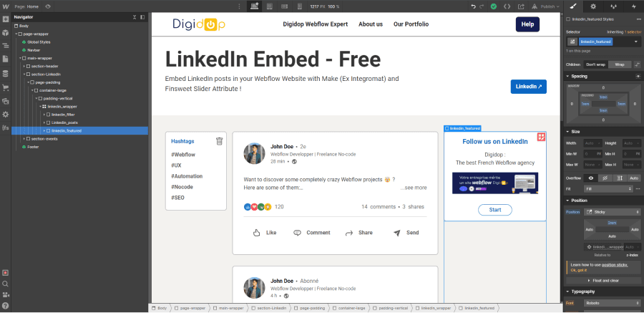Screen dimensions: 644x313
Task: Switch to the Element Settings gear tab
Action: coord(593,6)
